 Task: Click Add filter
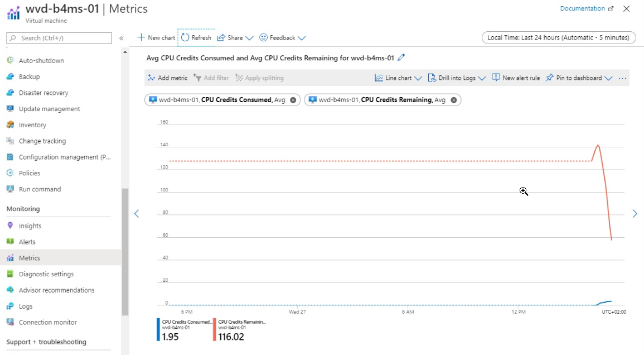211,78
